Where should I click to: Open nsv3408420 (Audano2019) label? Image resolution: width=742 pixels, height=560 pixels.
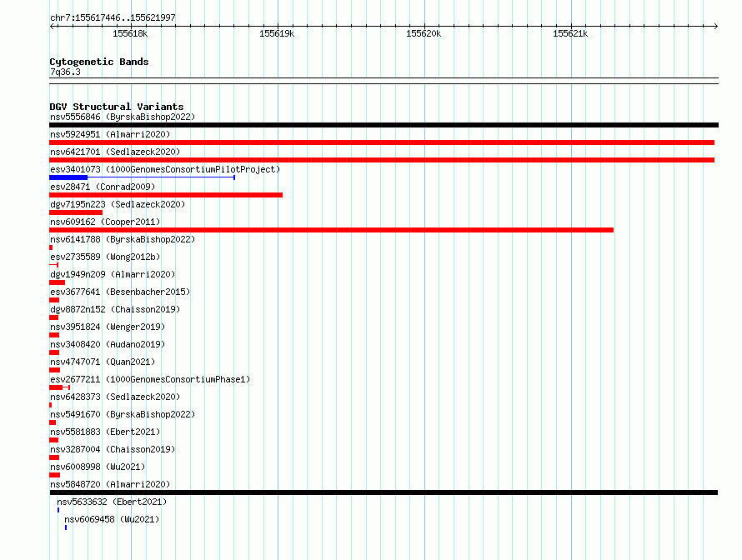pyautogui.click(x=108, y=344)
